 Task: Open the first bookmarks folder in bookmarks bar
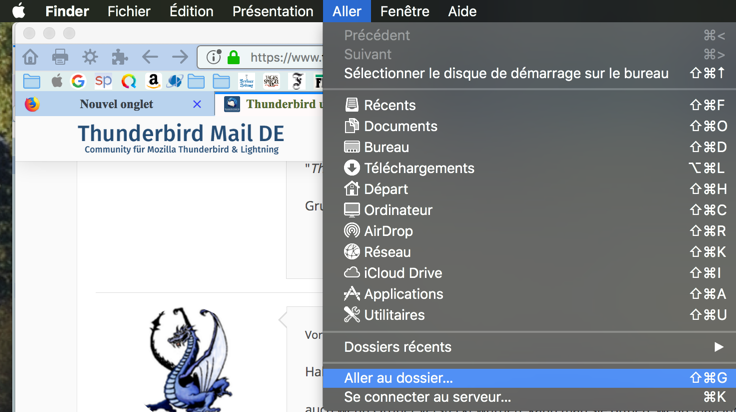click(31, 81)
